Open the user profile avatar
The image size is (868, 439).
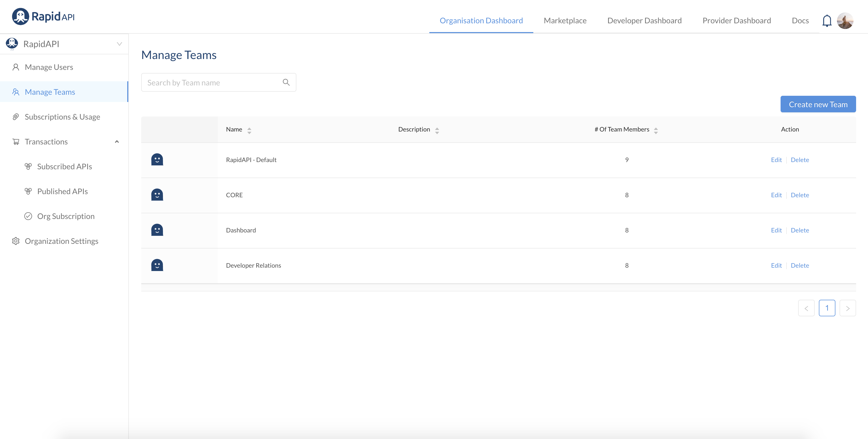pos(845,20)
